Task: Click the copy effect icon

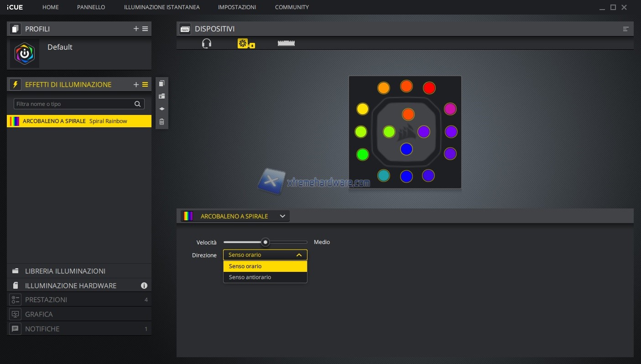Action: [162, 83]
